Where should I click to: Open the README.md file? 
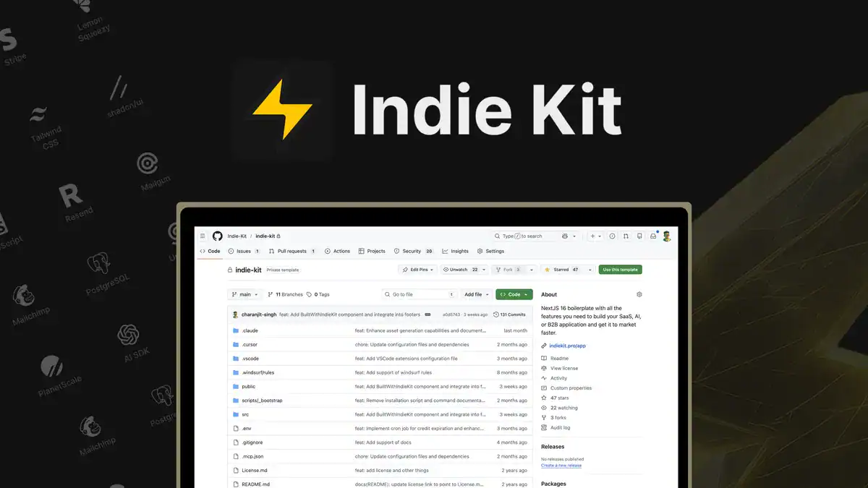255,484
